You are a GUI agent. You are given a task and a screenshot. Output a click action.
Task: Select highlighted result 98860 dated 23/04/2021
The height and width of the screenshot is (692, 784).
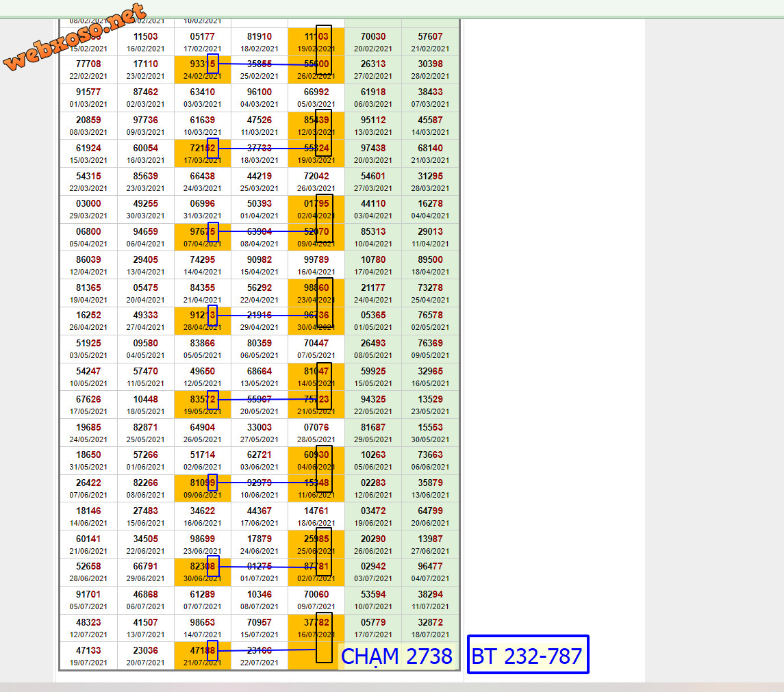coord(316,293)
